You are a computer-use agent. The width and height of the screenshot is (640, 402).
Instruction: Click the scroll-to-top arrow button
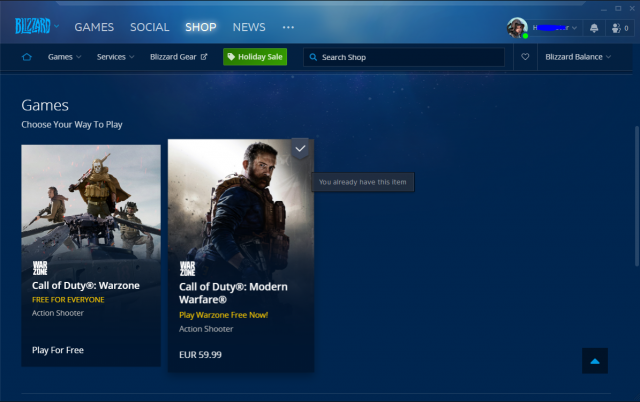click(595, 360)
